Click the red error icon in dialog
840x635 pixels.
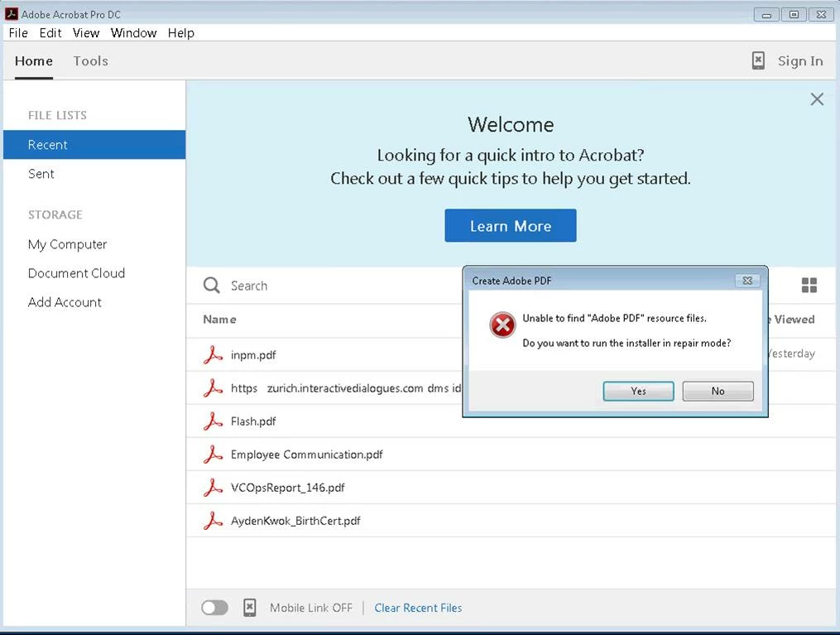(502, 325)
